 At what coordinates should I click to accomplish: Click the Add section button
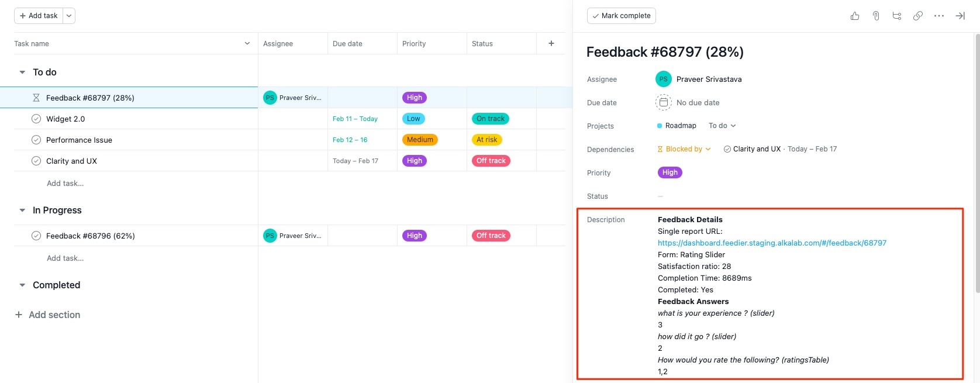47,315
